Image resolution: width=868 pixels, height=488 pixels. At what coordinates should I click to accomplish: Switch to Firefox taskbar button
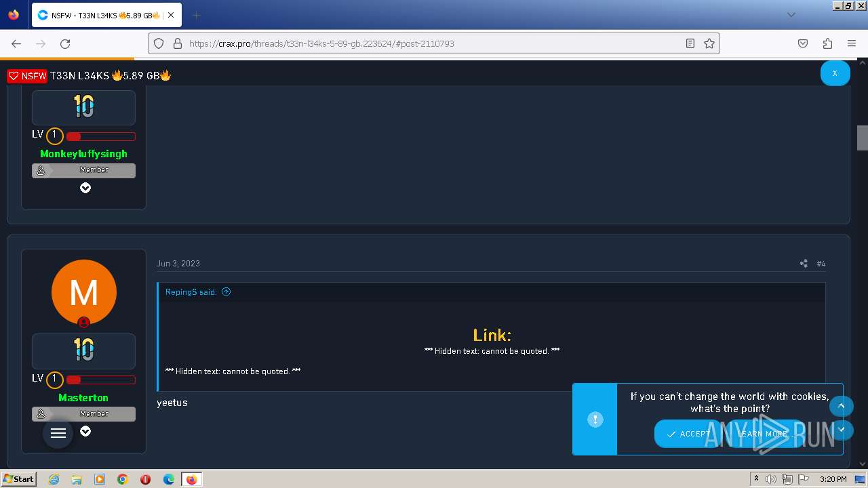click(191, 479)
